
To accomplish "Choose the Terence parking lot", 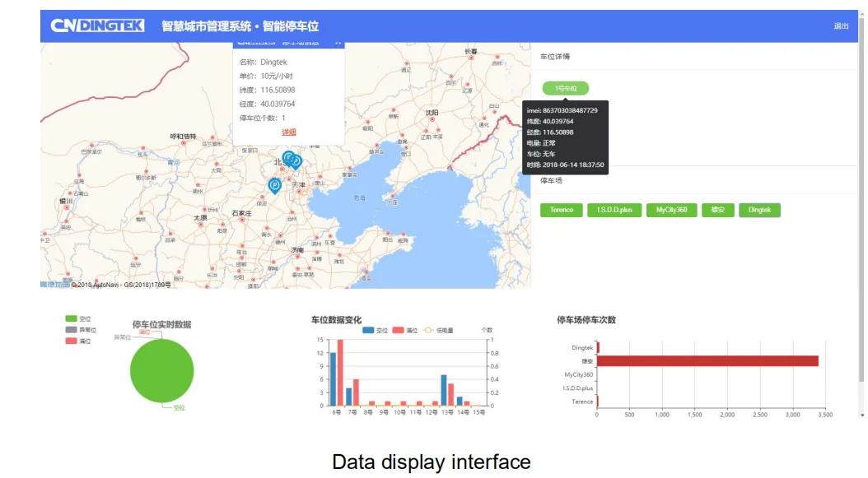I will [562, 211].
